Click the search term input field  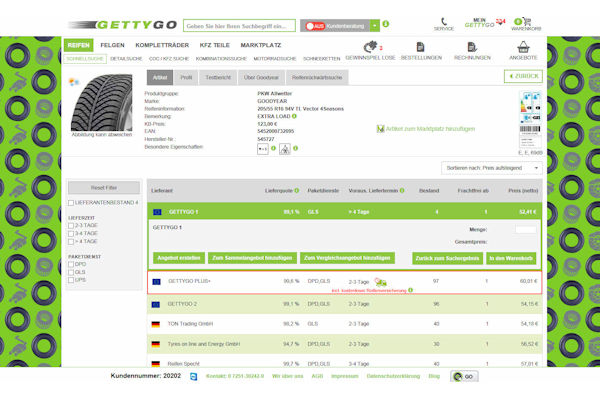point(240,26)
